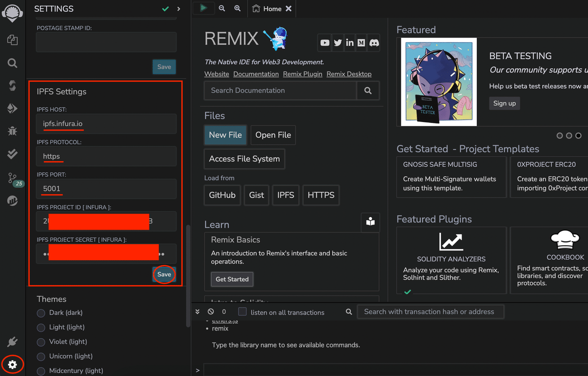
Task: Open the Gnosis Safe Multisig template
Action: coord(451,177)
